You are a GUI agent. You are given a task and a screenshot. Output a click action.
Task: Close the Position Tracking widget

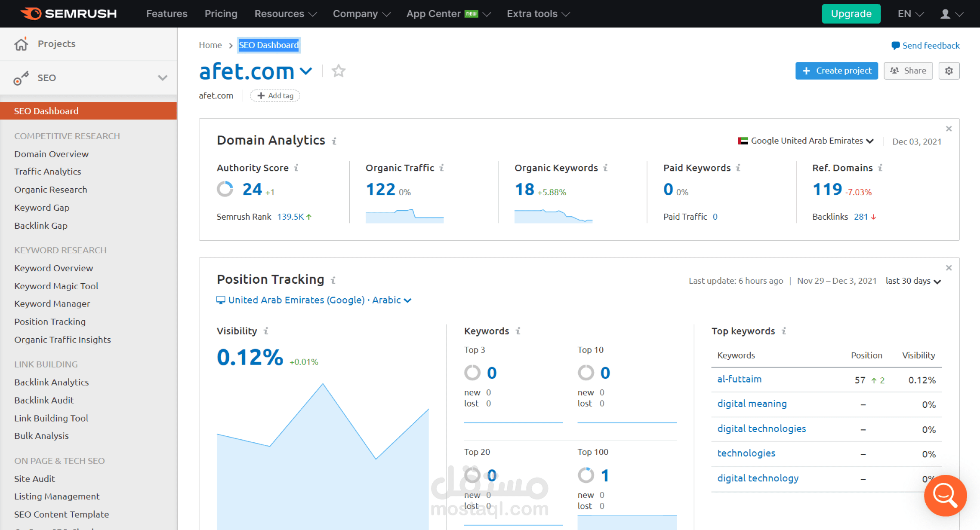(949, 268)
